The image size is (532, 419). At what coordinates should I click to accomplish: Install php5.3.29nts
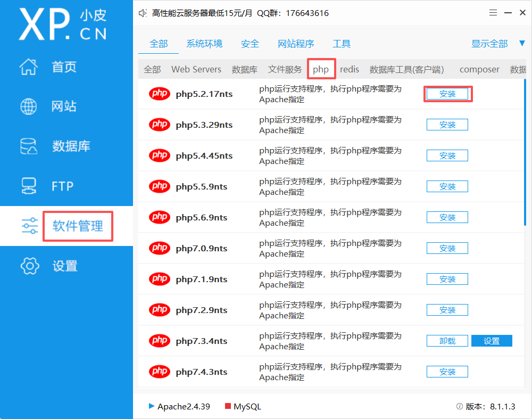[447, 125]
